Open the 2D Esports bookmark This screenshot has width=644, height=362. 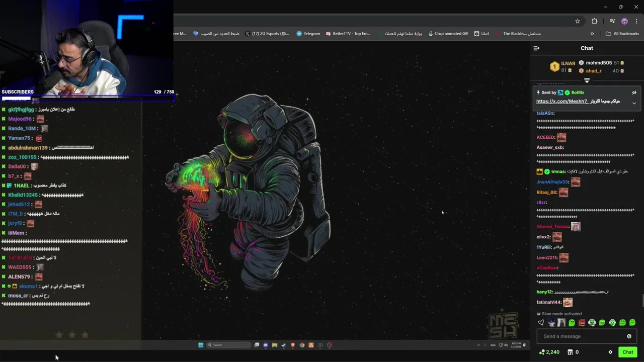pyautogui.click(x=267, y=34)
